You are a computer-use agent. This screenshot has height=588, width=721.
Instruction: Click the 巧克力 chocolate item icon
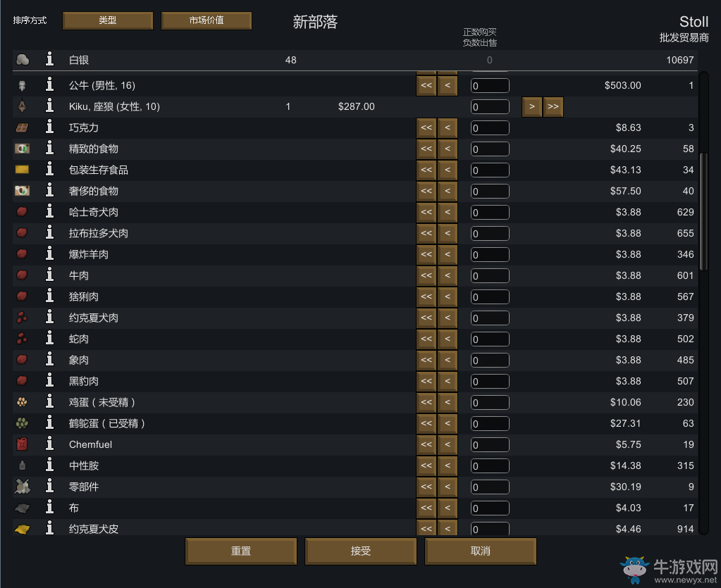click(22, 127)
